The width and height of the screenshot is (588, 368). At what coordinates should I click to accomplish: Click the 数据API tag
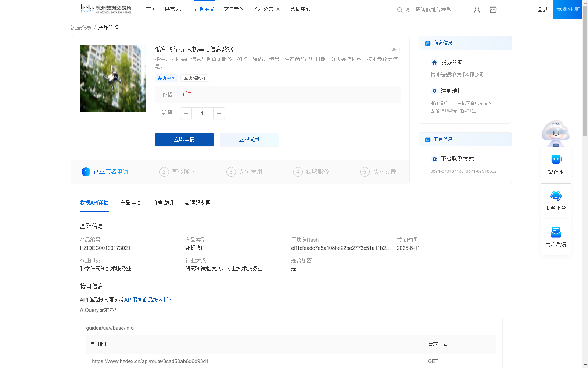tap(166, 78)
